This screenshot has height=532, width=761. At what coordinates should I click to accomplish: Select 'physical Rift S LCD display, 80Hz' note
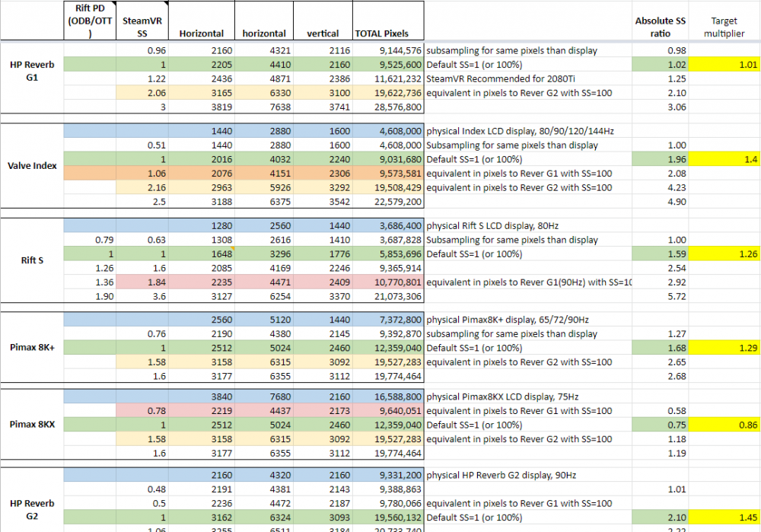[492, 226]
